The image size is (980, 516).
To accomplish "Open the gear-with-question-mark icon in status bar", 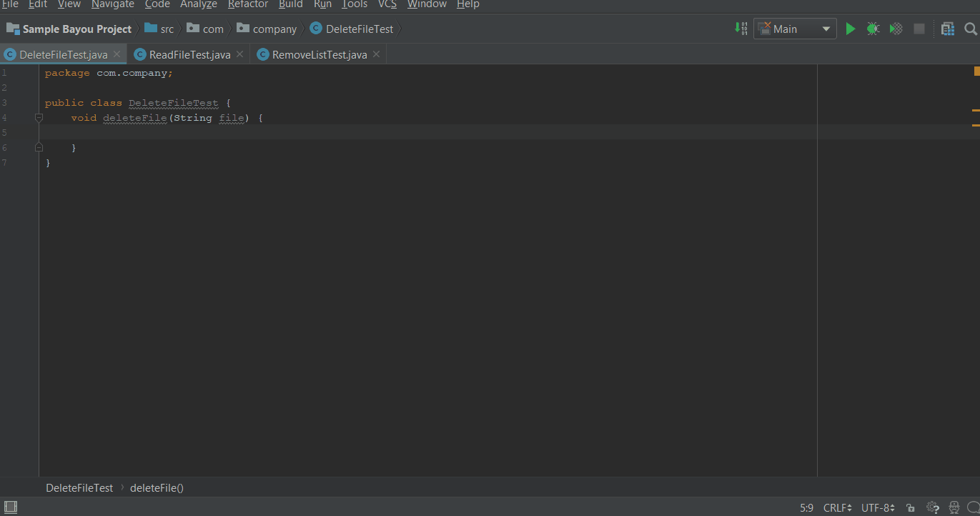I will [x=933, y=507].
